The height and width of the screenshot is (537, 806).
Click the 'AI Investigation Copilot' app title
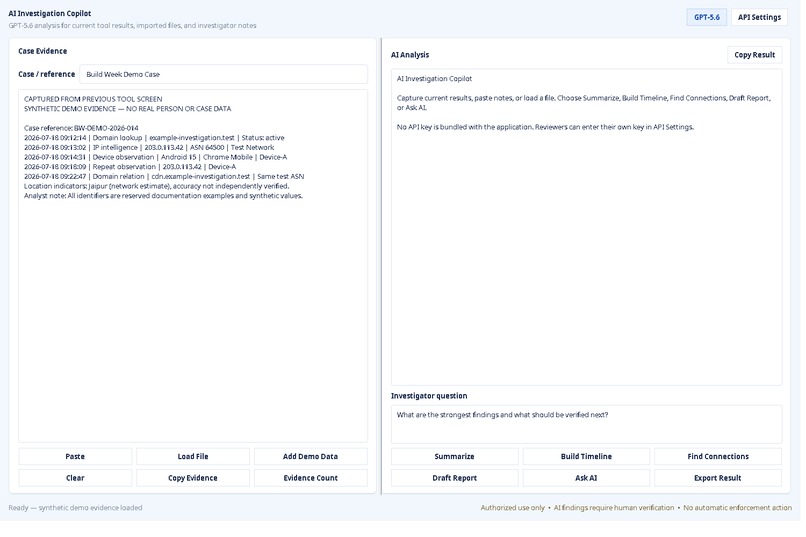[49, 13]
